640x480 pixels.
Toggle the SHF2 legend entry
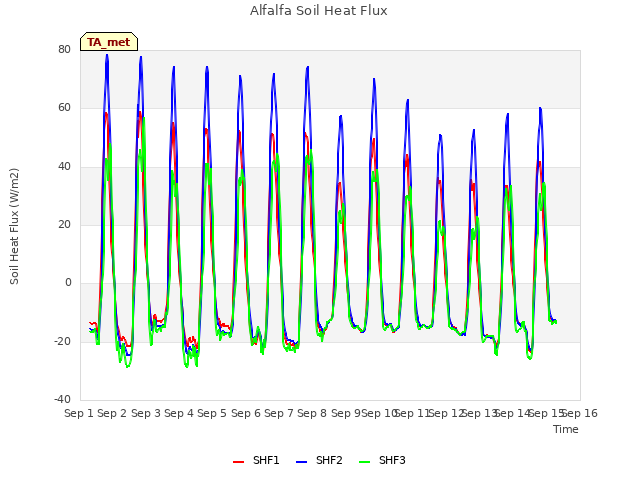(x=319, y=460)
